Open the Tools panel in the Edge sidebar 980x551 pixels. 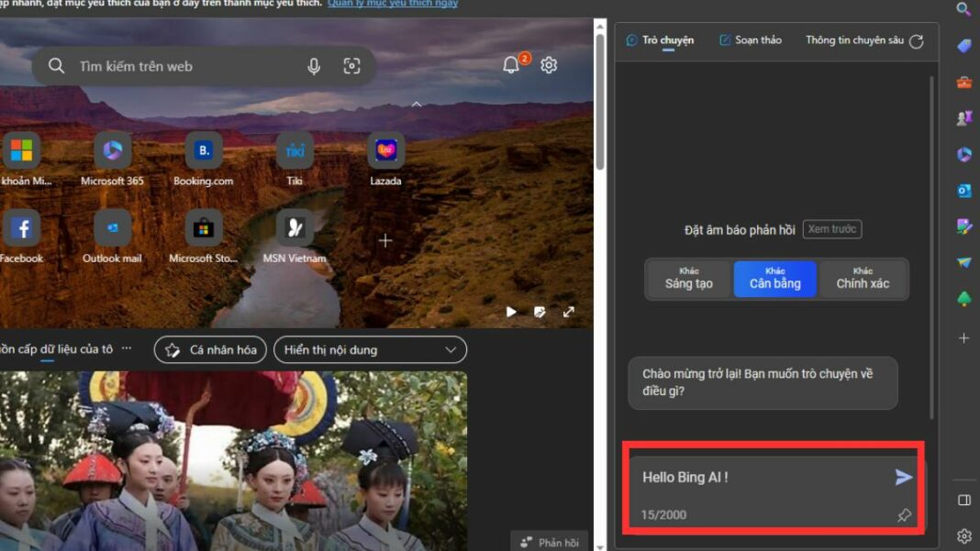point(963,82)
